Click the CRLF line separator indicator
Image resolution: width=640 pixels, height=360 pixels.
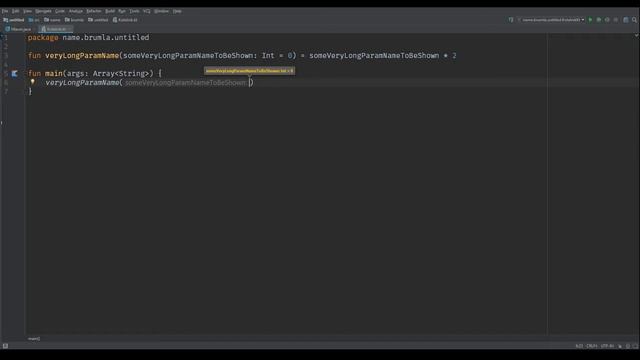592,346
